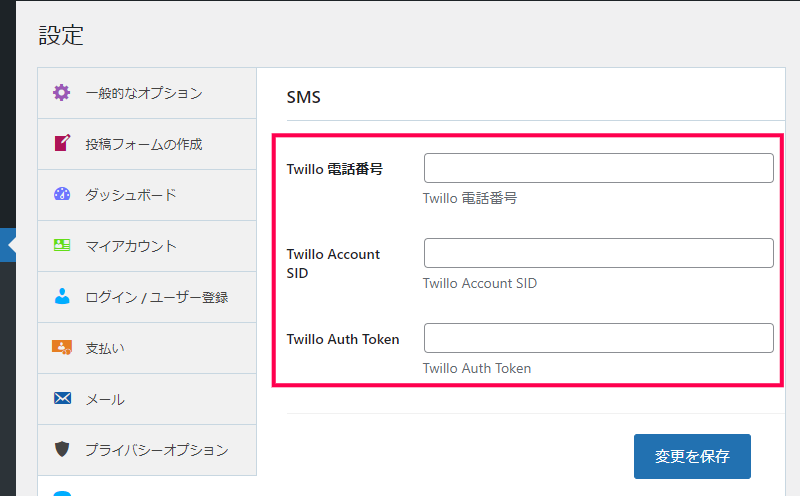Click the blue mail envelope icon
The width and height of the screenshot is (800, 496).
click(x=62, y=398)
